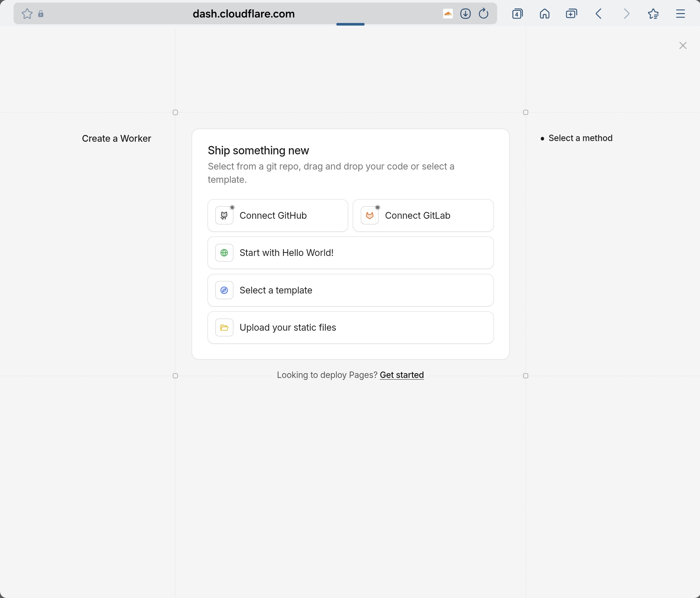The height and width of the screenshot is (598, 700).
Task: Open the downloads icon in address bar
Action: point(465,14)
